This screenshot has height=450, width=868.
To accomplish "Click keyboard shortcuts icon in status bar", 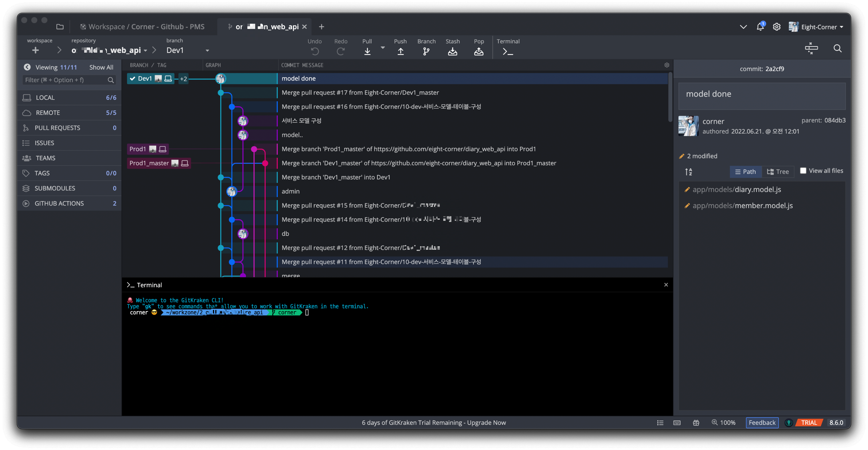I will coord(677,423).
